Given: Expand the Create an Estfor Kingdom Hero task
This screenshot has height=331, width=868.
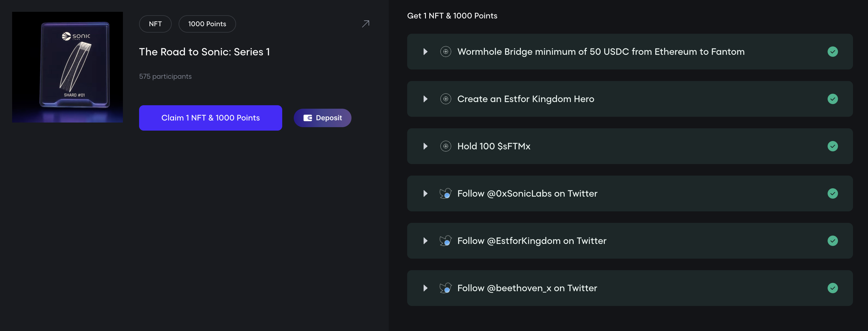Looking at the screenshot, I should (x=425, y=99).
